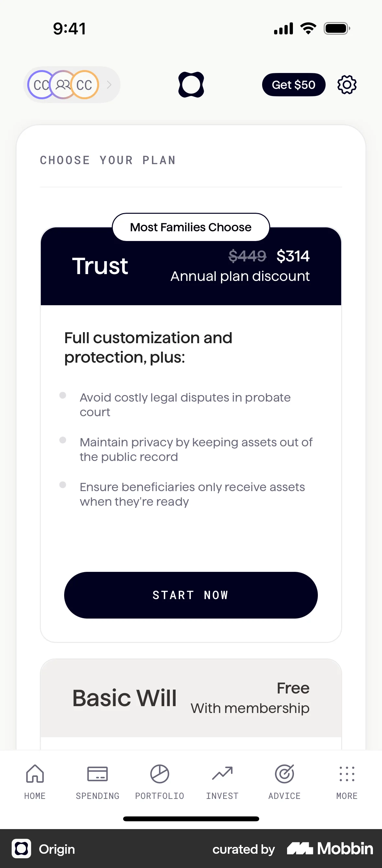Open the Invest trending arrow icon
382x868 pixels.
click(222, 774)
